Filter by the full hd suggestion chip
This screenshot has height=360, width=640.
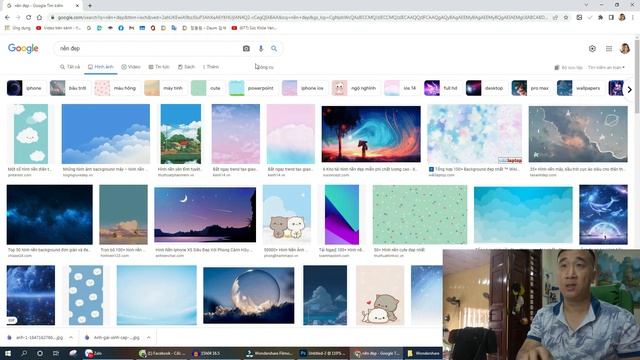point(442,88)
